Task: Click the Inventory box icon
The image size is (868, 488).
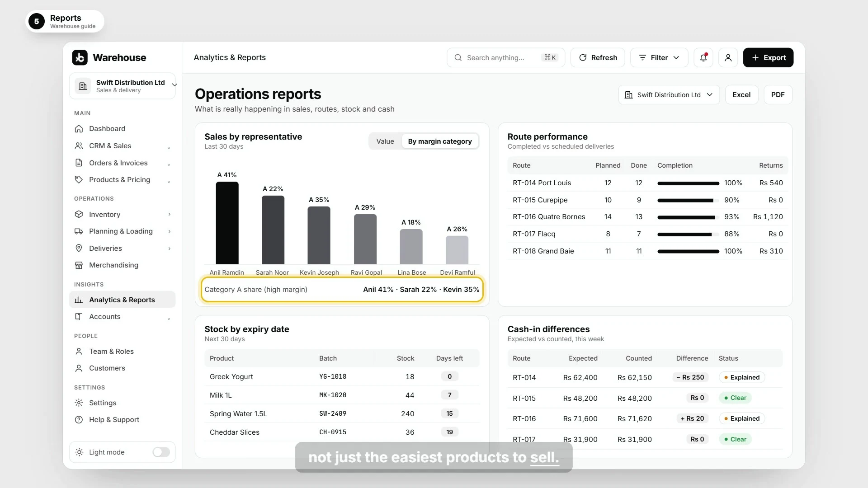Action: 79,214
